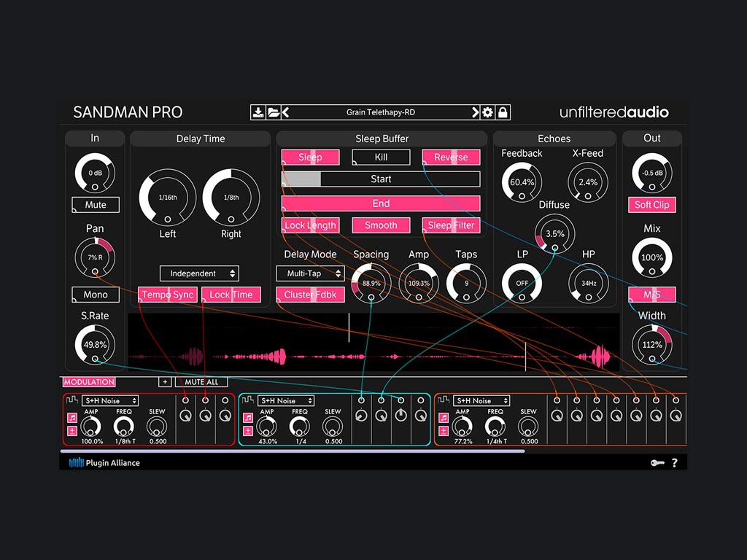
Task: Toggle the input Mute button
Action: 96,205
